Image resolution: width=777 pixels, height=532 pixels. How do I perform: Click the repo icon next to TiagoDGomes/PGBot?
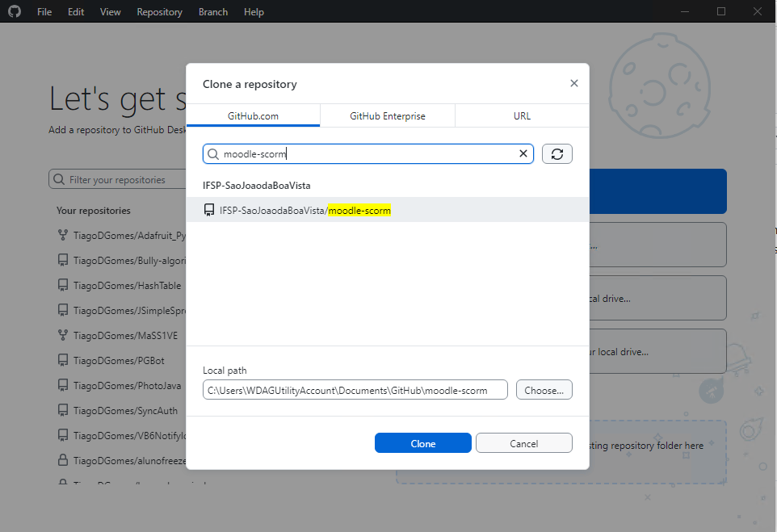tap(63, 360)
